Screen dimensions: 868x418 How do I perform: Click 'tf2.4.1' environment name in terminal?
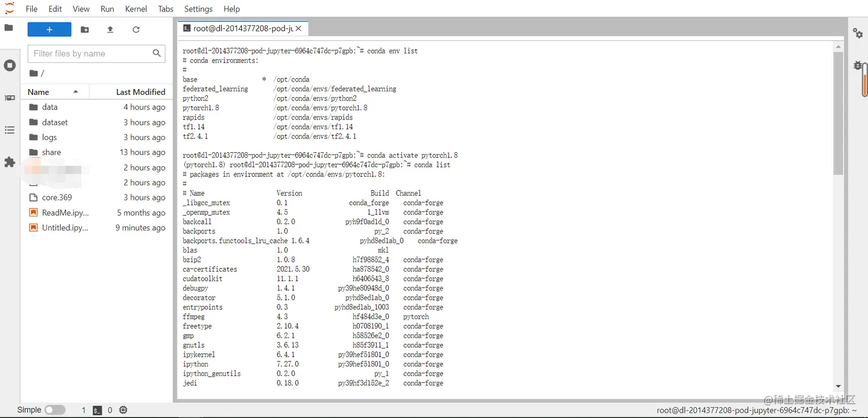pos(195,137)
